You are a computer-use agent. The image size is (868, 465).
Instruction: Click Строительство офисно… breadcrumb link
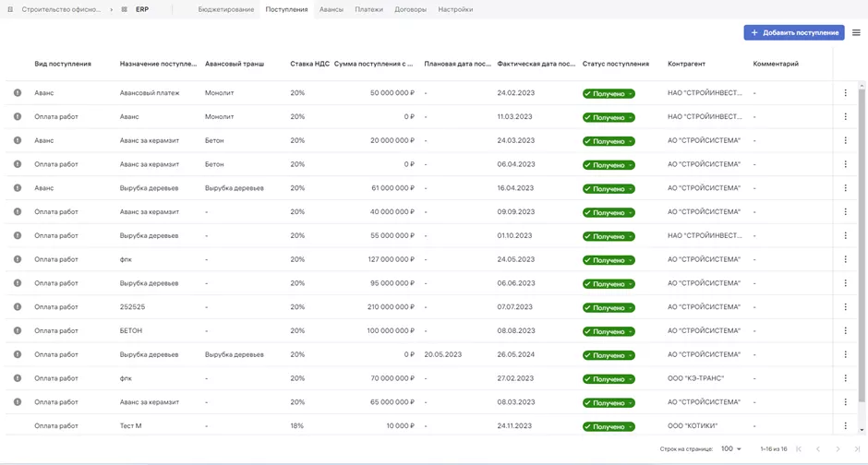click(x=59, y=9)
